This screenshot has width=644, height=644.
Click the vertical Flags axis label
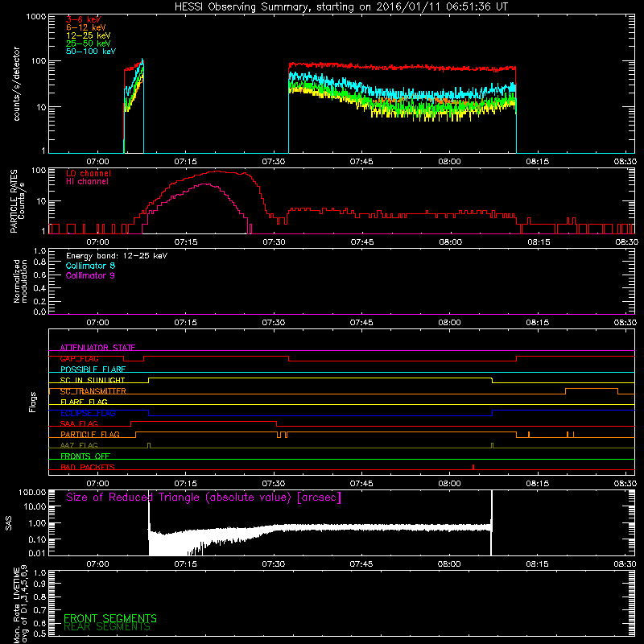(33, 402)
